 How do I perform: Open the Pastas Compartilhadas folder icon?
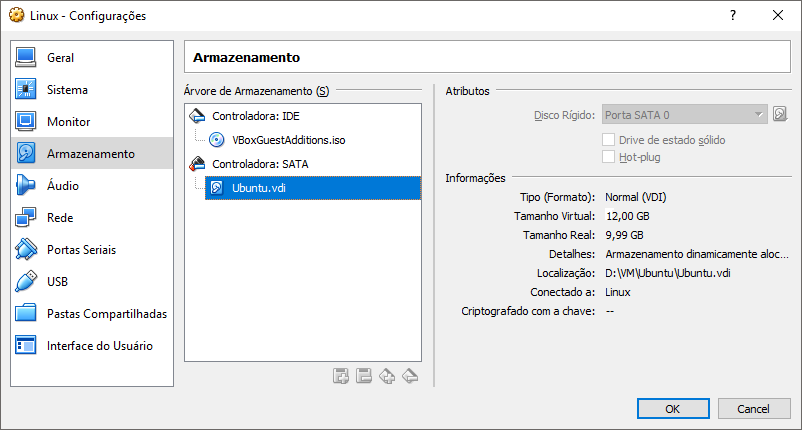point(26,313)
